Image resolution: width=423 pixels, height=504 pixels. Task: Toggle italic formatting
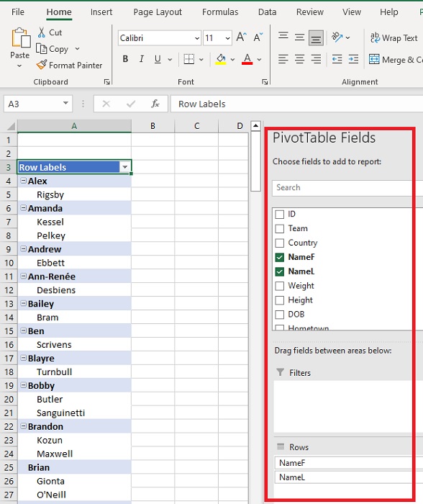[141, 59]
